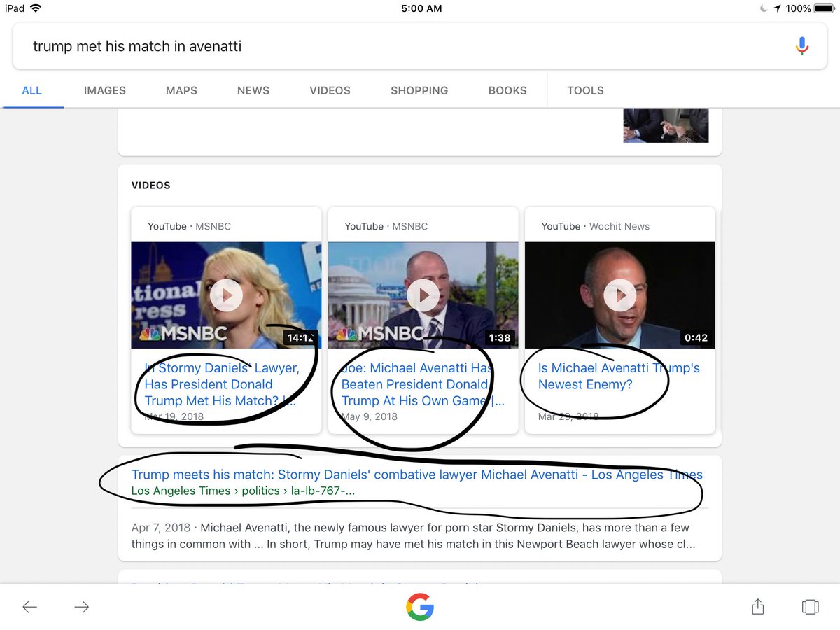
Task: Open the tabs overview icon
Action: click(x=810, y=607)
